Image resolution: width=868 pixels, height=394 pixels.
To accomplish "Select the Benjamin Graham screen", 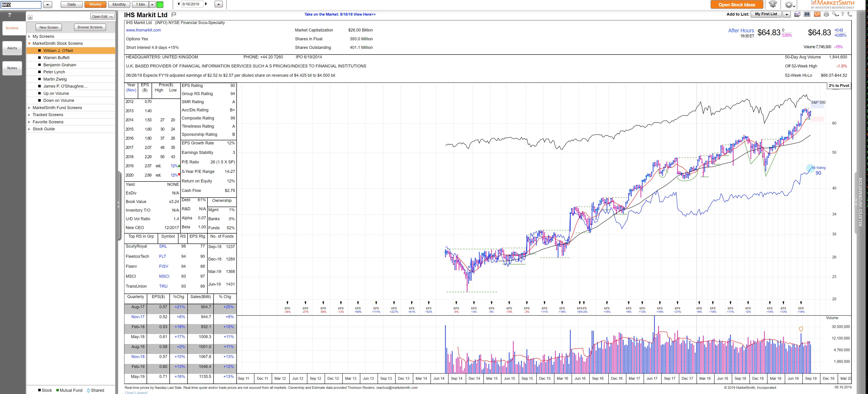I will [x=71, y=65].
